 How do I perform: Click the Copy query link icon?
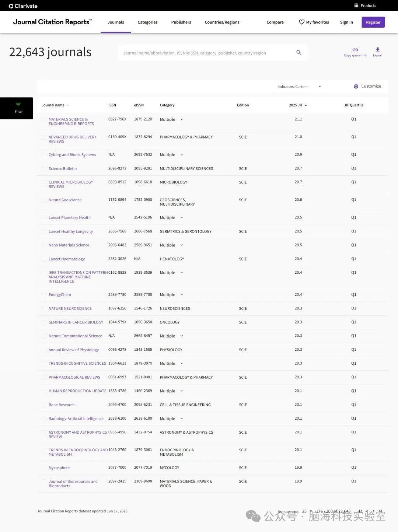[355, 50]
